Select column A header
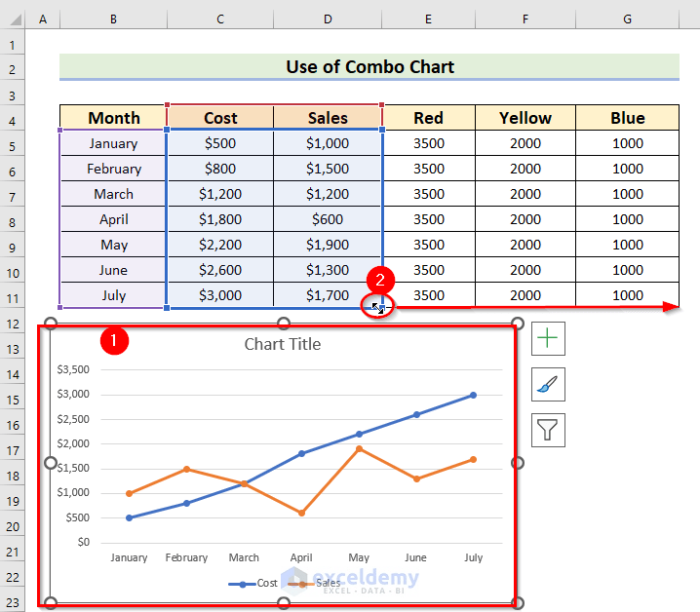This screenshot has width=700, height=612. 43,19
